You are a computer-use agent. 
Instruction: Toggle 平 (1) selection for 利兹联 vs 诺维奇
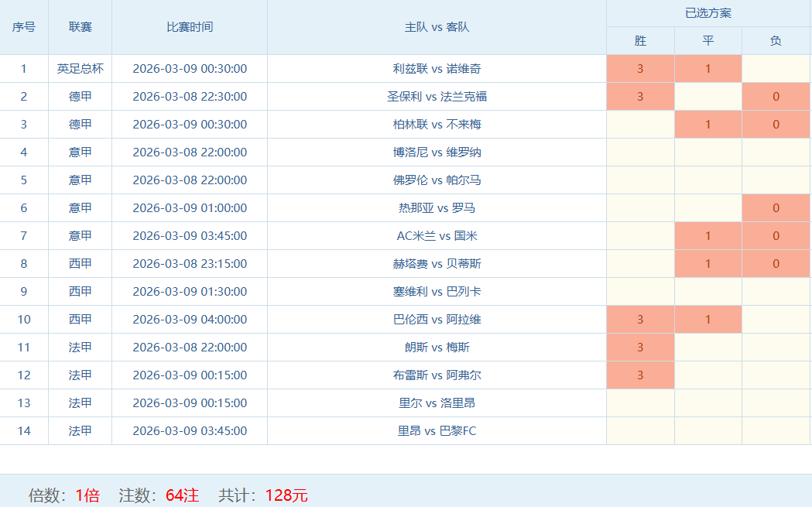click(x=708, y=69)
